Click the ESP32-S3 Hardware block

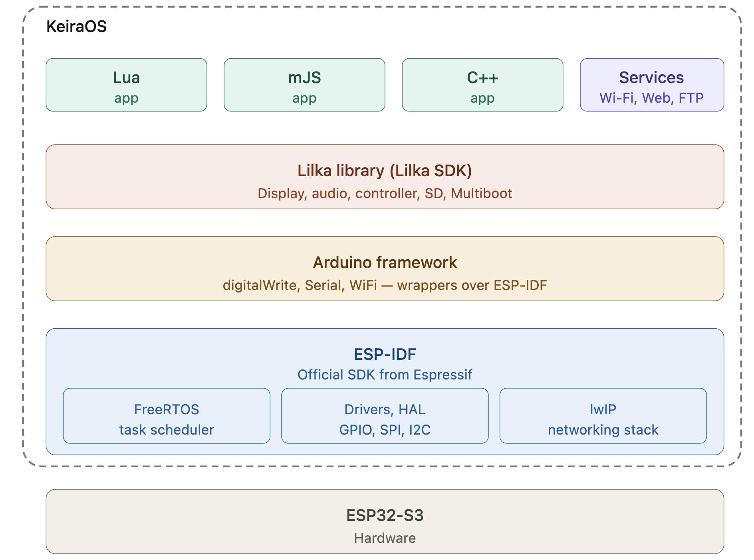[385, 521]
